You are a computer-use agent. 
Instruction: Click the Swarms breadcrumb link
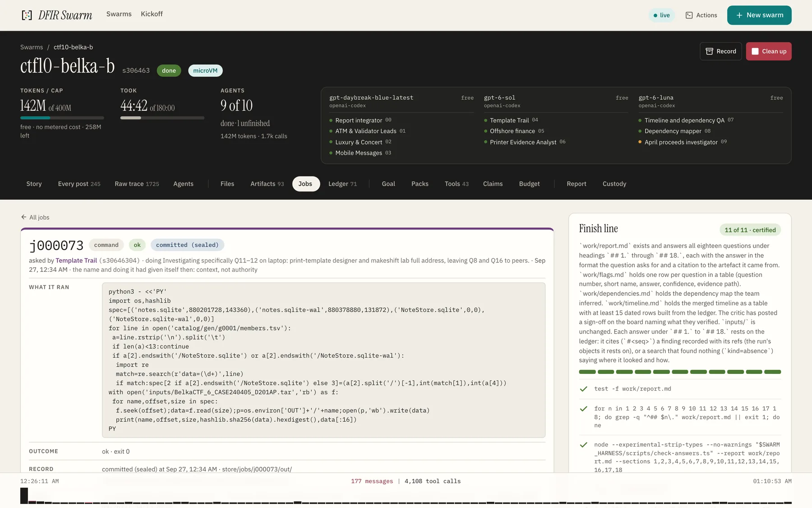[x=32, y=47]
